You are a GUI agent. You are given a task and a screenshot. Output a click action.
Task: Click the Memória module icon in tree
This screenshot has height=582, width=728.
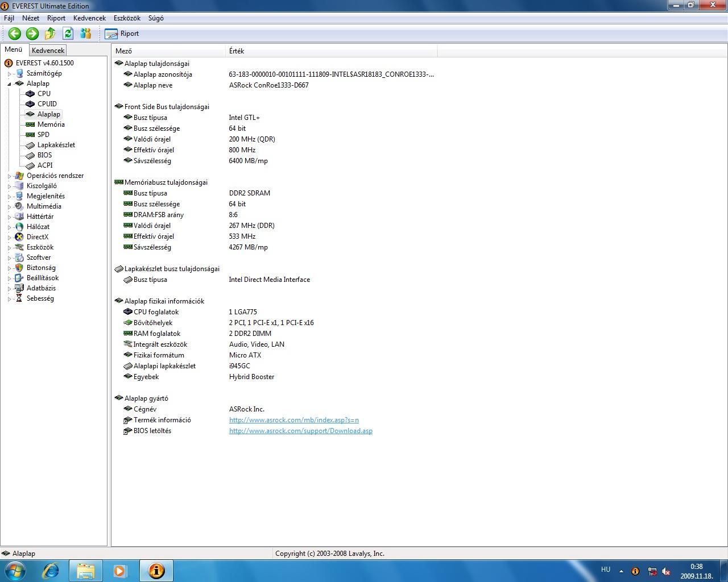tap(30, 124)
